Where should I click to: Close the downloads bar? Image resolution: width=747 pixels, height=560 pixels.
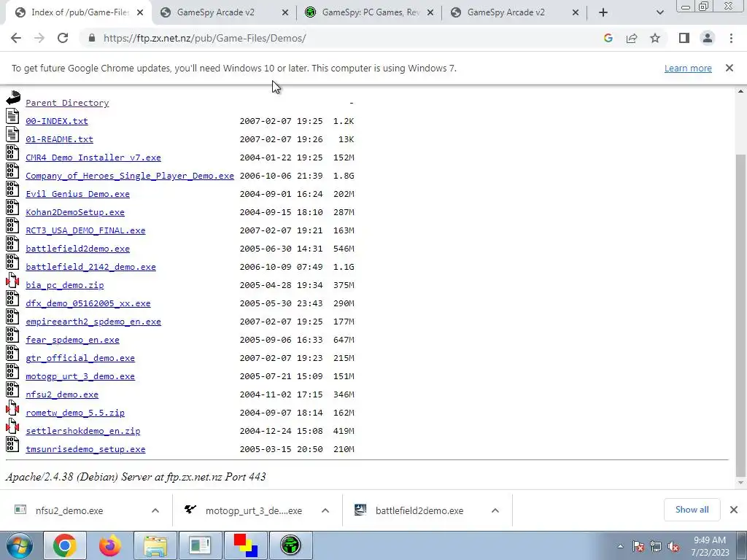click(734, 510)
